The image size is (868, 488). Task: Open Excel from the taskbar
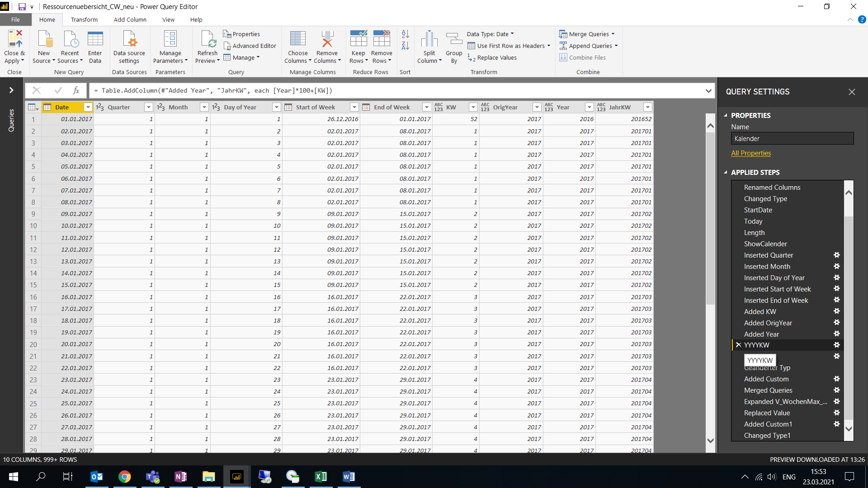[x=321, y=477]
